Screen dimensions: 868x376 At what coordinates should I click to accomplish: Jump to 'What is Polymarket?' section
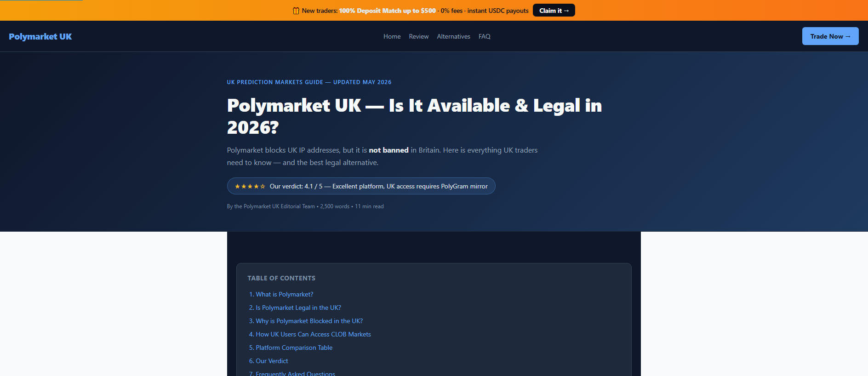pyautogui.click(x=284, y=294)
